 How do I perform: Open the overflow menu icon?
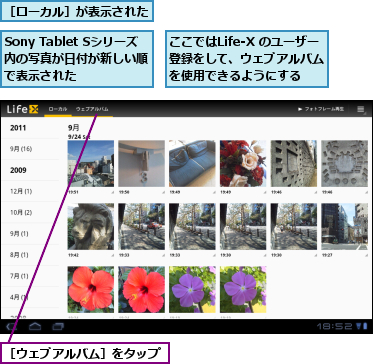point(361,109)
